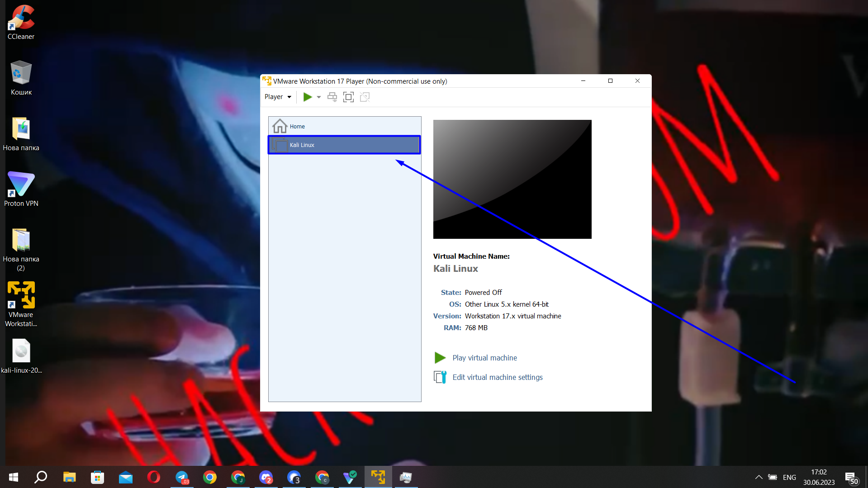Select the Кошик recycle bin desktop icon
The height and width of the screenshot is (488, 868).
(21, 78)
